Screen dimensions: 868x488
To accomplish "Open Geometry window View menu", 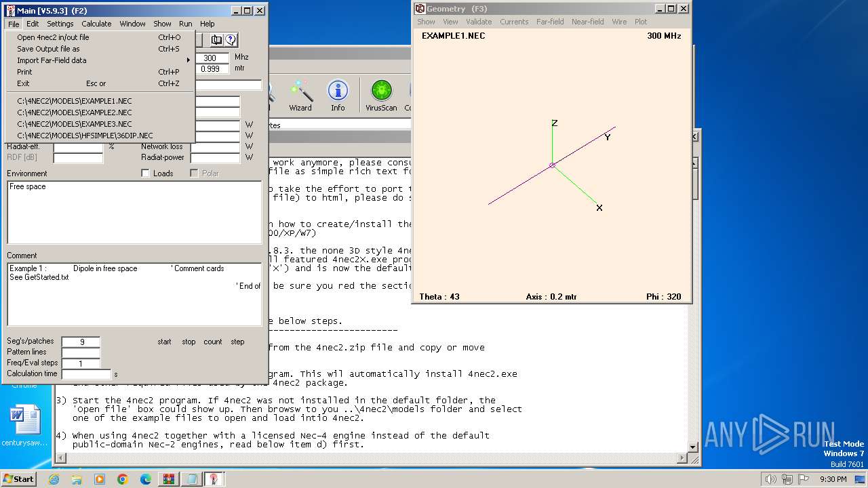I will (450, 22).
